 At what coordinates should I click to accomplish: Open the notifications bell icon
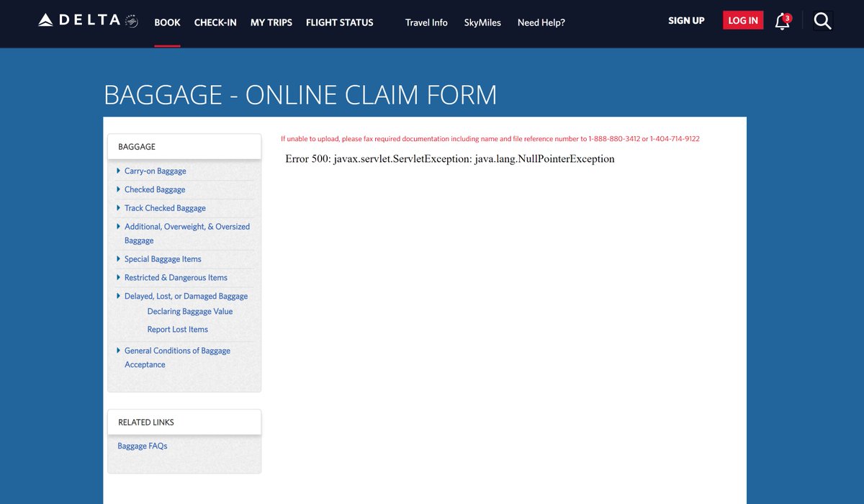pos(783,22)
